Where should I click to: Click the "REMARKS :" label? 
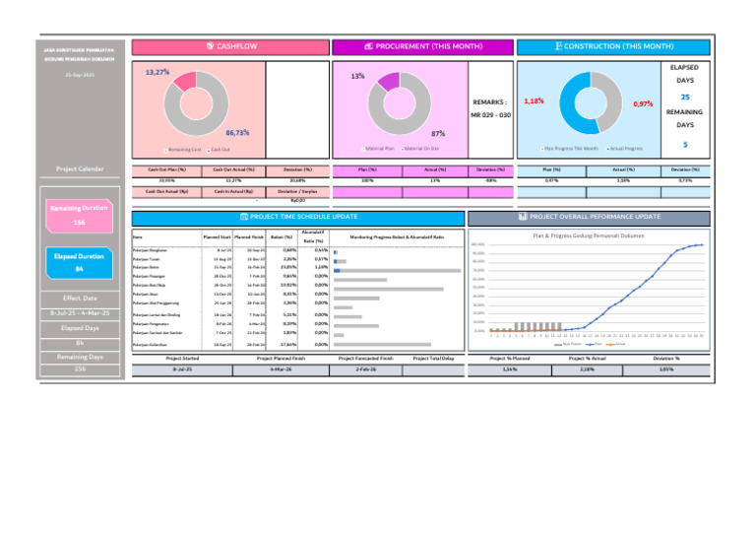tap(490, 102)
